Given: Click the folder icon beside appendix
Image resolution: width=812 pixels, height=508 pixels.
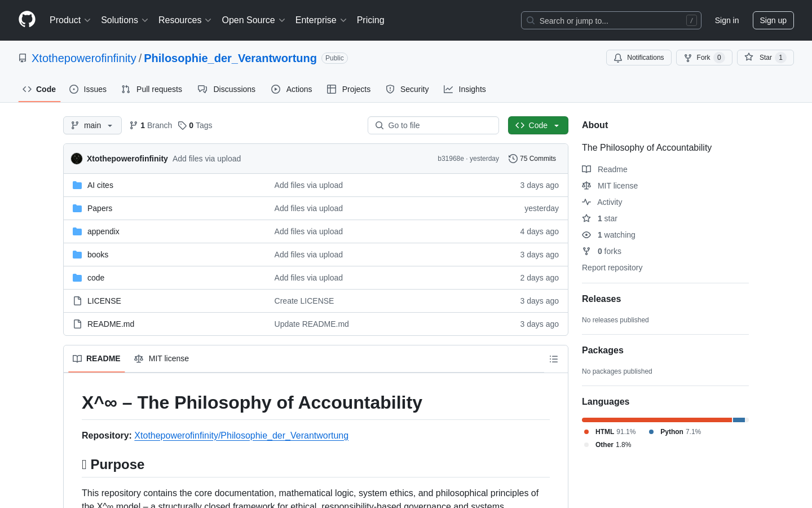Looking at the screenshot, I should pos(77,231).
